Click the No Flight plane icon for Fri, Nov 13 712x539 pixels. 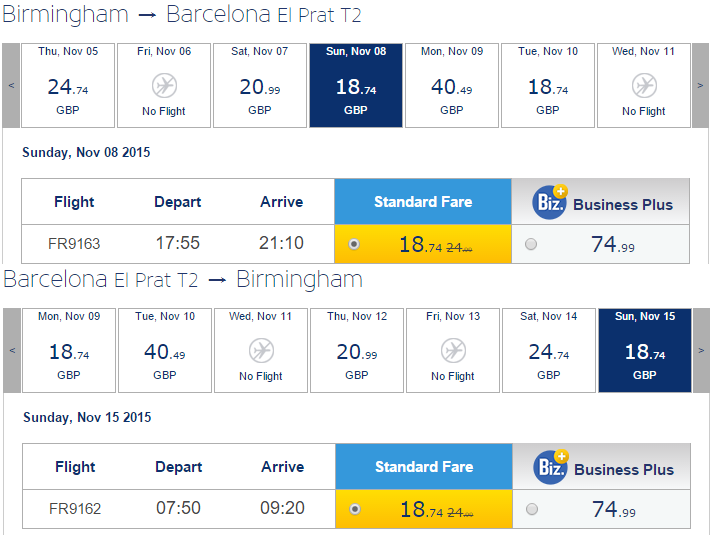[x=453, y=351]
